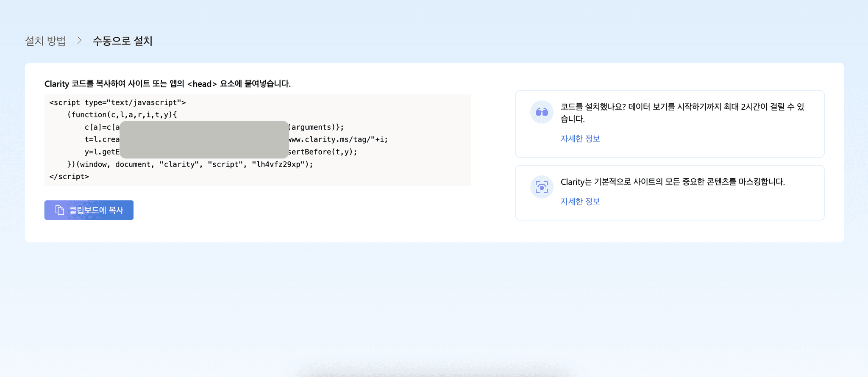
Task: Open 자세한 정보 link under 코드를 설치했나요
Action: [x=580, y=139]
